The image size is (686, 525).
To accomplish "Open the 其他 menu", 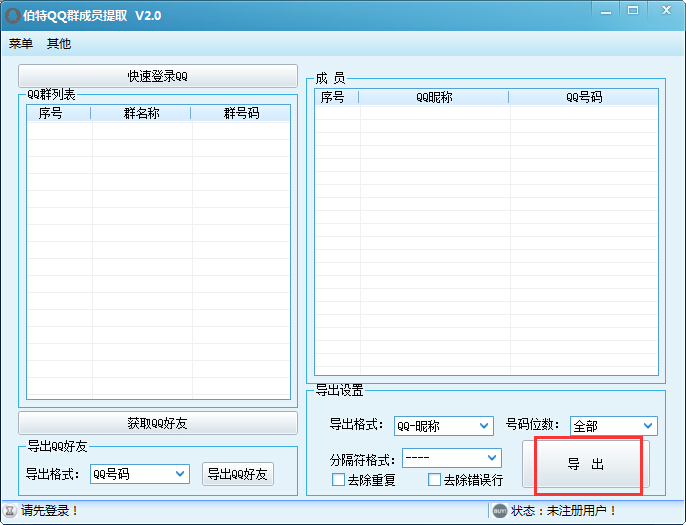I will (x=59, y=43).
